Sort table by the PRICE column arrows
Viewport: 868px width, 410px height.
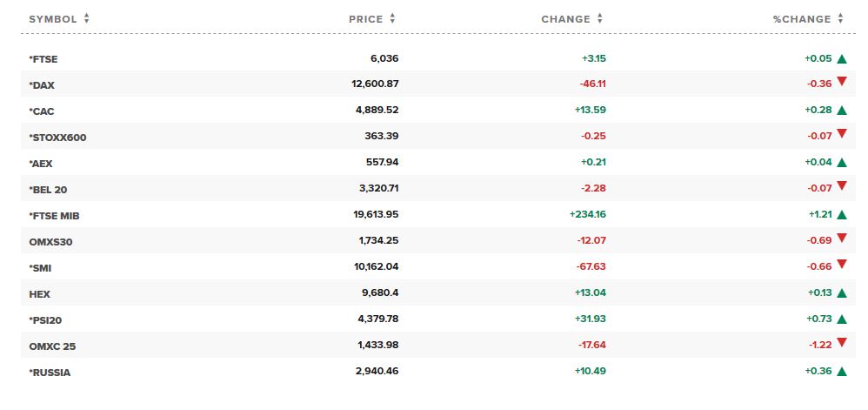point(392,18)
